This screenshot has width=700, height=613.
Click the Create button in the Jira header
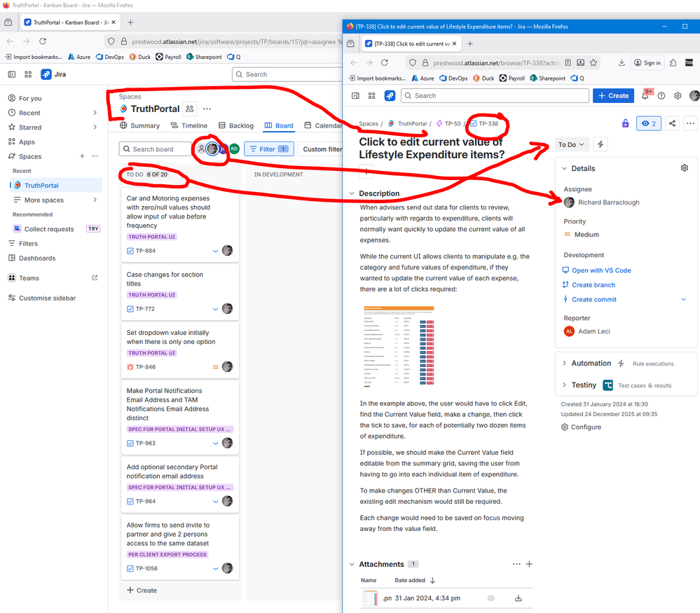pyautogui.click(x=612, y=95)
